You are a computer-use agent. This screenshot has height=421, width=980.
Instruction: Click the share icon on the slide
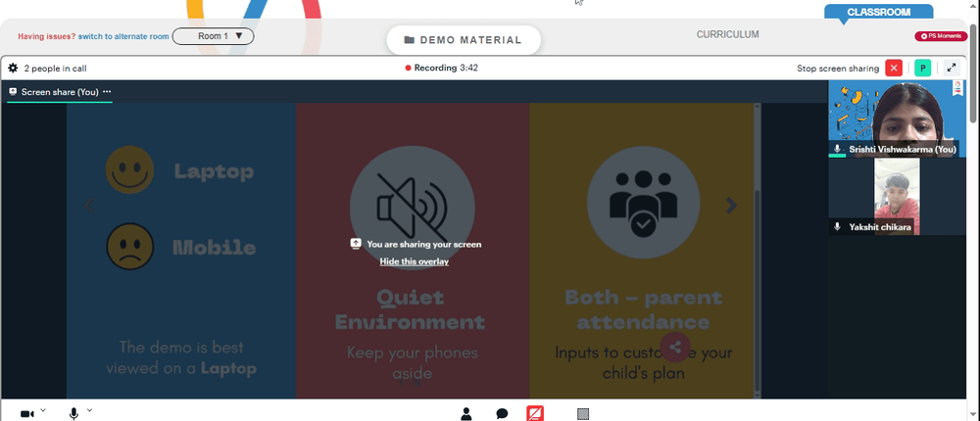pyautogui.click(x=675, y=347)
